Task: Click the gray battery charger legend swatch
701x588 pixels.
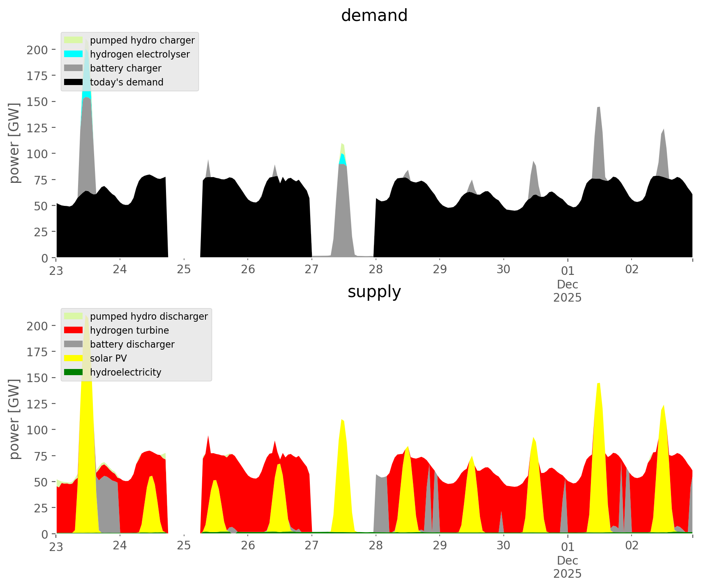Action: click(x=74, y=68)
